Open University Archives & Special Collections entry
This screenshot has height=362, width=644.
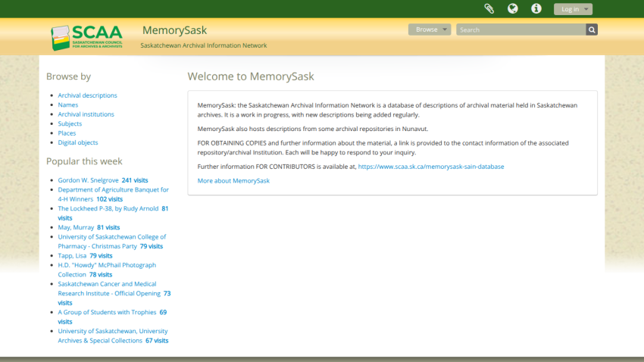point(113,335)
